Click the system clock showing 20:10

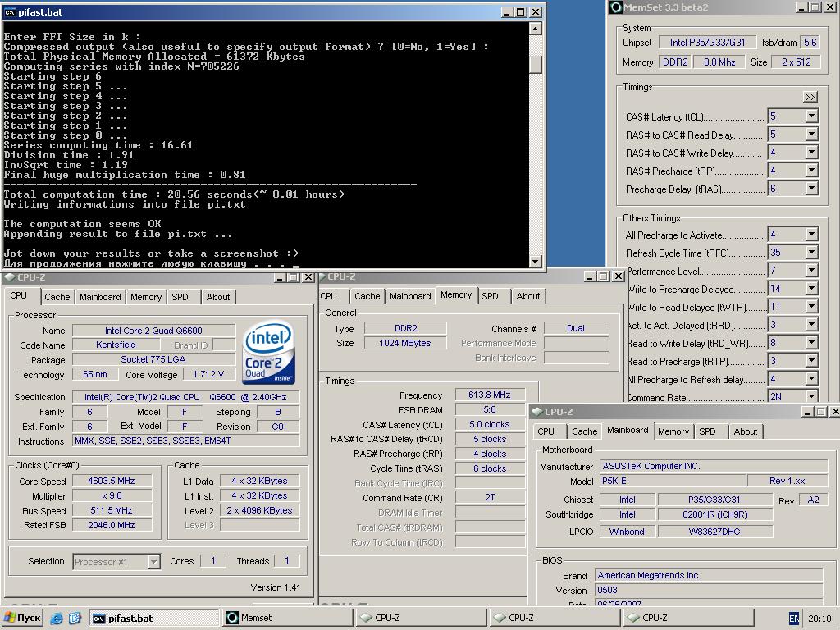pyautogui.click(x=819, y=619)
